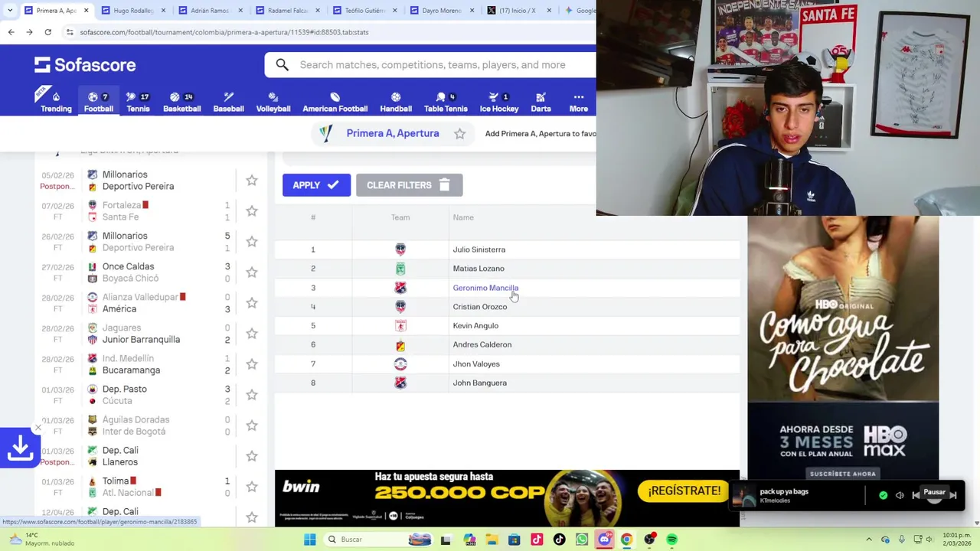This screenshot has height=551, width=980.
Task: Open WhatsApp from the taskbar
Action: [582, 540]
